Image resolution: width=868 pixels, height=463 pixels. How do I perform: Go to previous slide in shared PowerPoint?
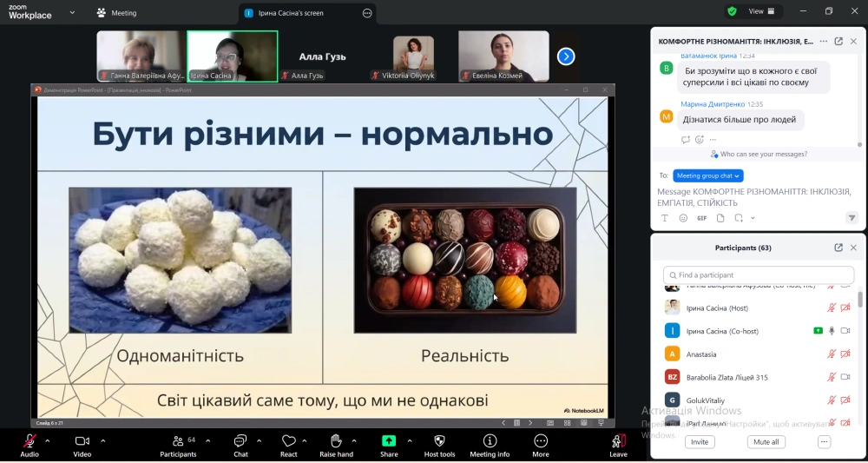pyautogui.click(x=503, y=422)
